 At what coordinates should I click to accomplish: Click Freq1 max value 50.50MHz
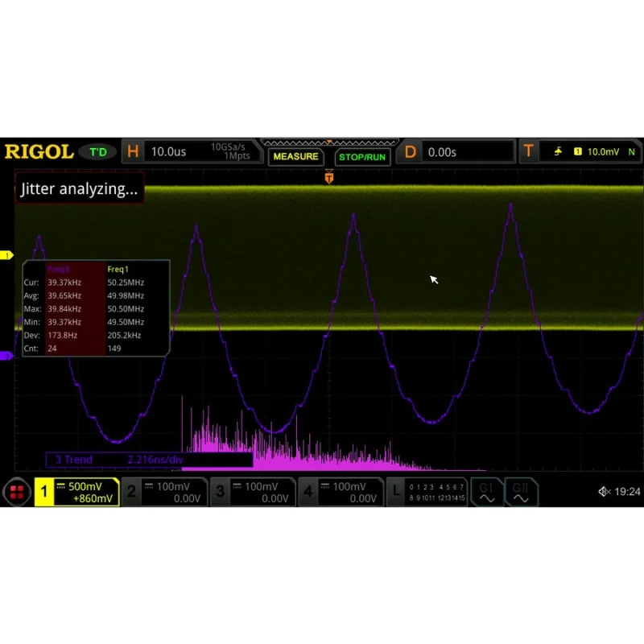click(126, 309)
